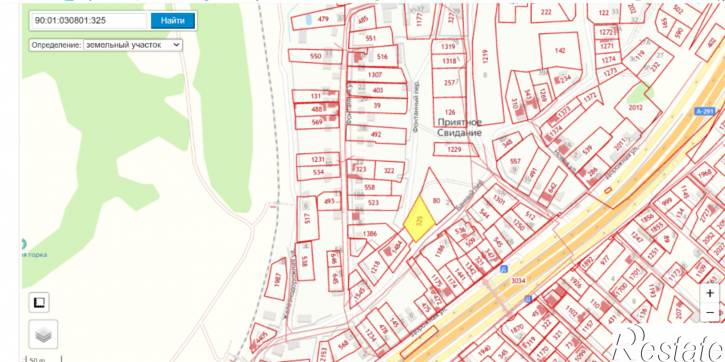This screenshot has height=362, width=725.
Task: Click the Restate watermark logo
Action: [669, 343]
